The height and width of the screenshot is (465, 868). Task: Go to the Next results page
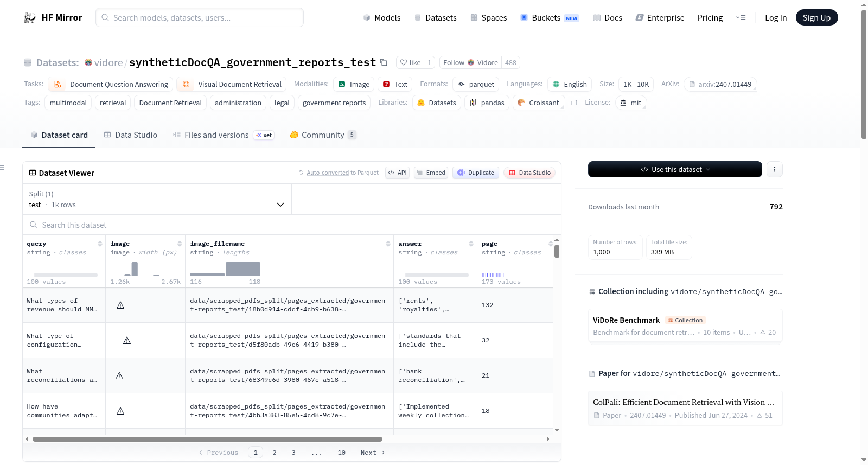click(x=373, y=453)
